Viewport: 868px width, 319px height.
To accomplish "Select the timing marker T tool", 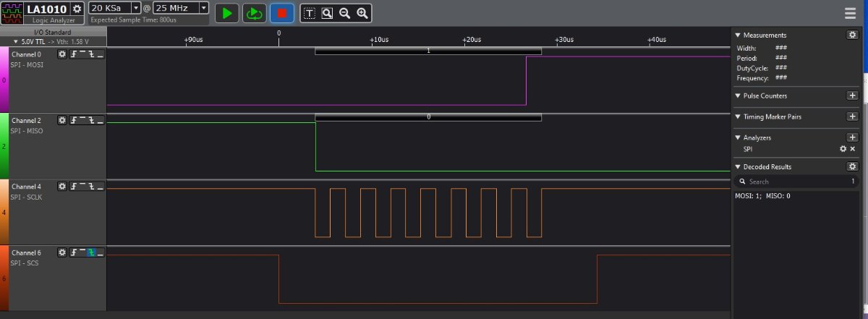I will (309, 13).
